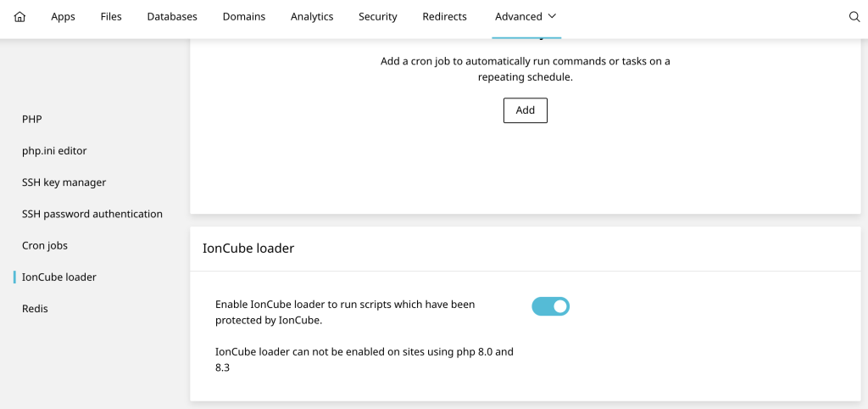Disable the IonCube loader toggle
Image resolution: width=868 pixels, height=409 pixels.
tap(551, 306)
